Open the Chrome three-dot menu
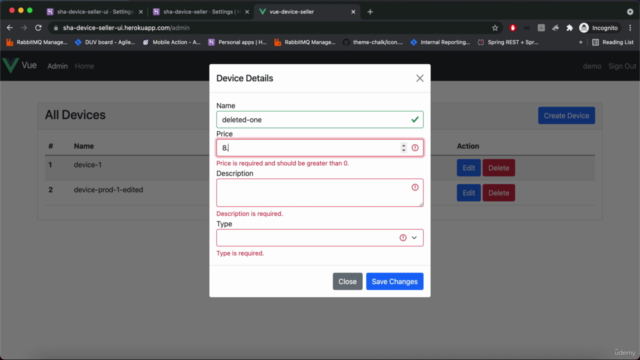 [x=630, y=28]
